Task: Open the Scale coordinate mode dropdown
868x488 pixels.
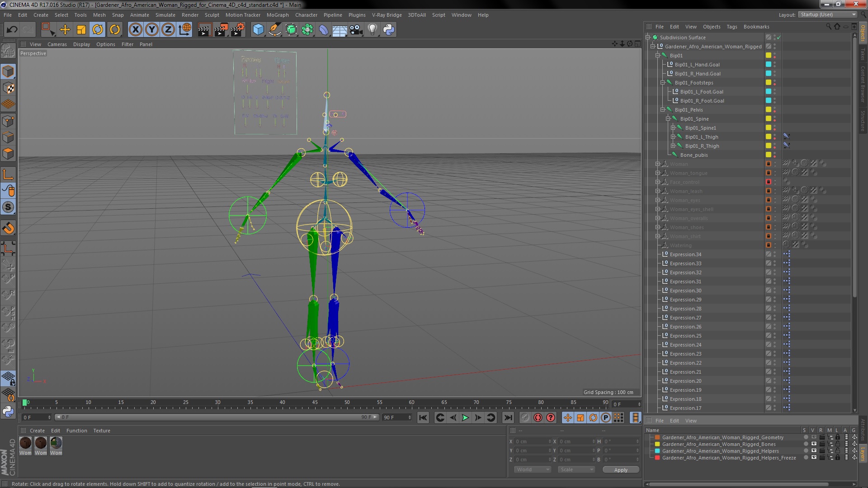Action: point(576,469)
